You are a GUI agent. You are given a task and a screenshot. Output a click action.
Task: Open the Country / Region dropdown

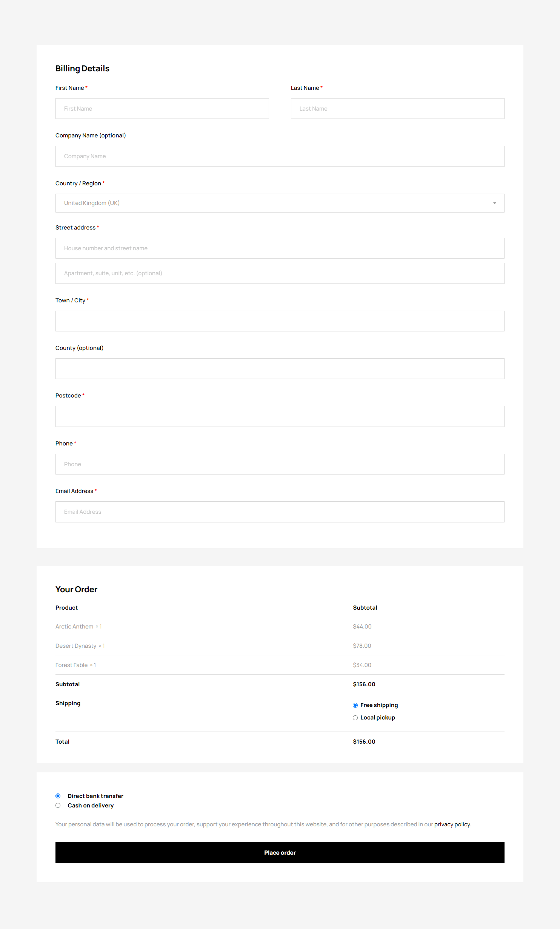(x=280, y=203)
